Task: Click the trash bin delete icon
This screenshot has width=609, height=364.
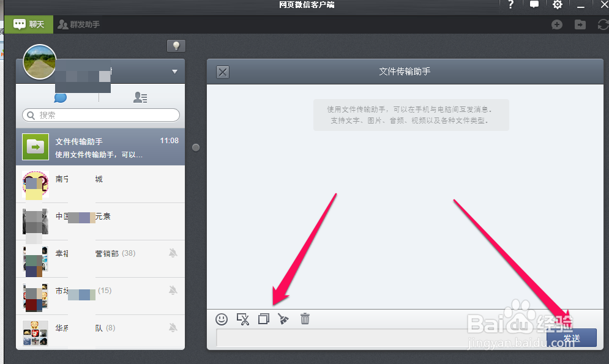Action: tap(305, 319)
